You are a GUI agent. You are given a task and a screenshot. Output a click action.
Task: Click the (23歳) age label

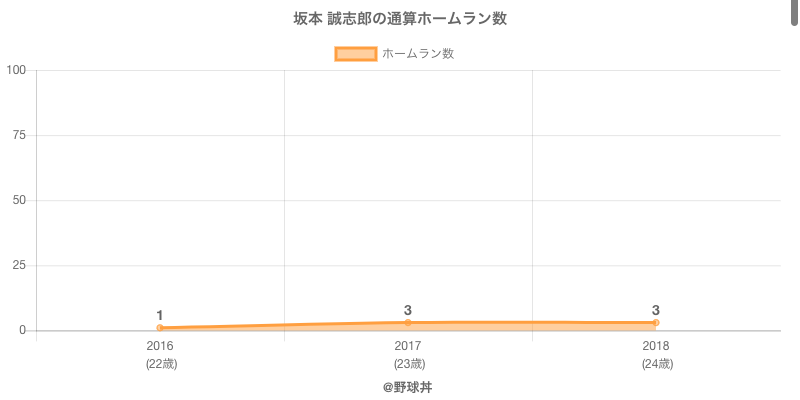(408, 364)
